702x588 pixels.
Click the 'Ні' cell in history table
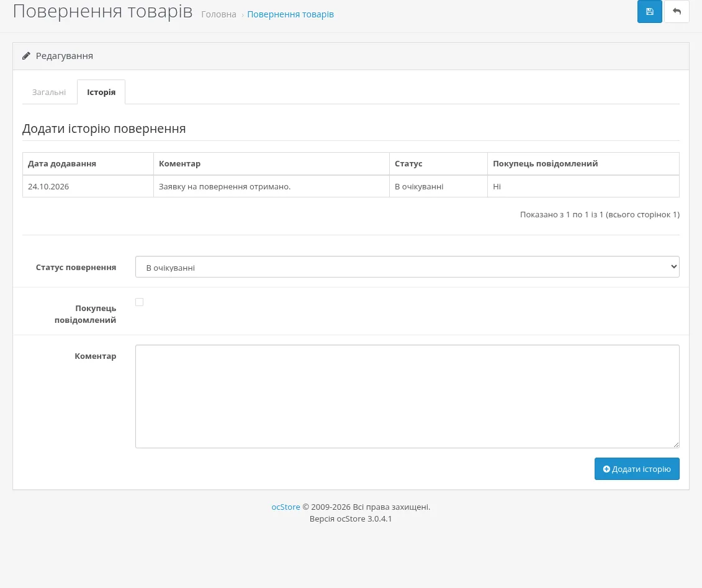pyautogui.click(x=583, y=186)
